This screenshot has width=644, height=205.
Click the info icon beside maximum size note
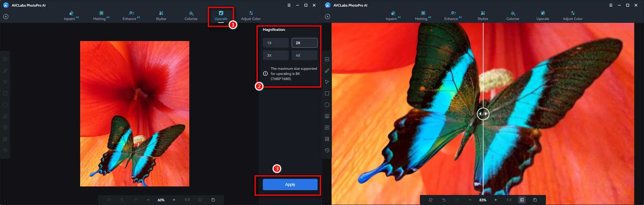point(265,74)
